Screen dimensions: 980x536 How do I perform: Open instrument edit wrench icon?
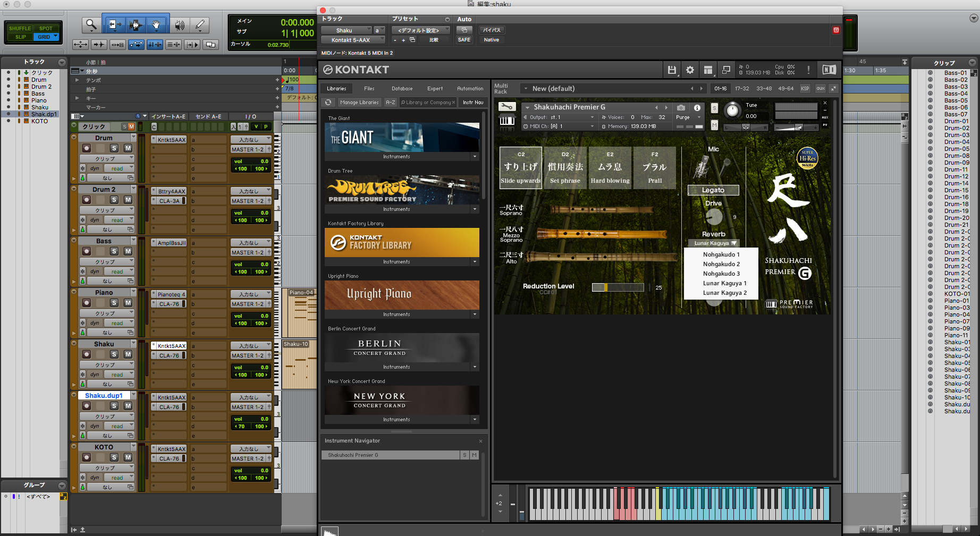[507, 107]
